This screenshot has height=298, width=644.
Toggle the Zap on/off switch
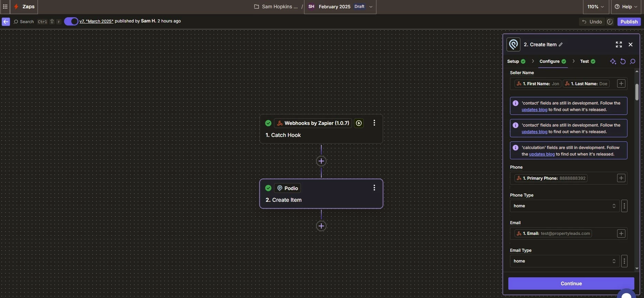tap(71, 21)
